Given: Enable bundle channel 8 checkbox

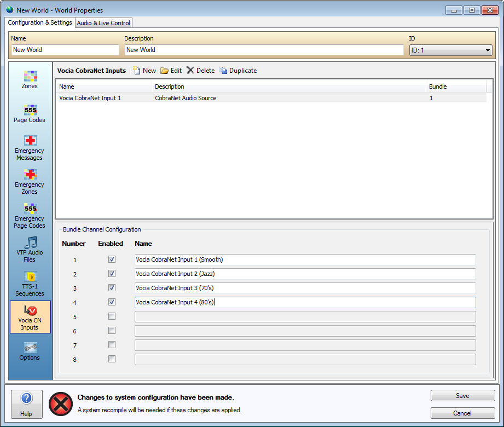Looking at the screenshot, I should click(112, 359).
